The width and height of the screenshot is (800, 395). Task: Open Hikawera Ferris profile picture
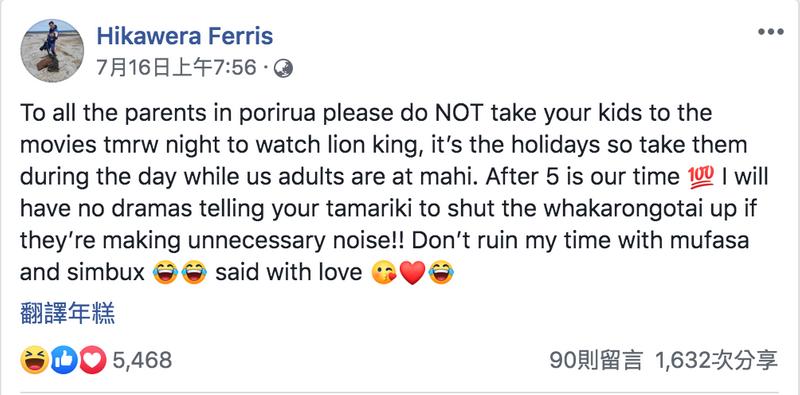tap(52, 51)
